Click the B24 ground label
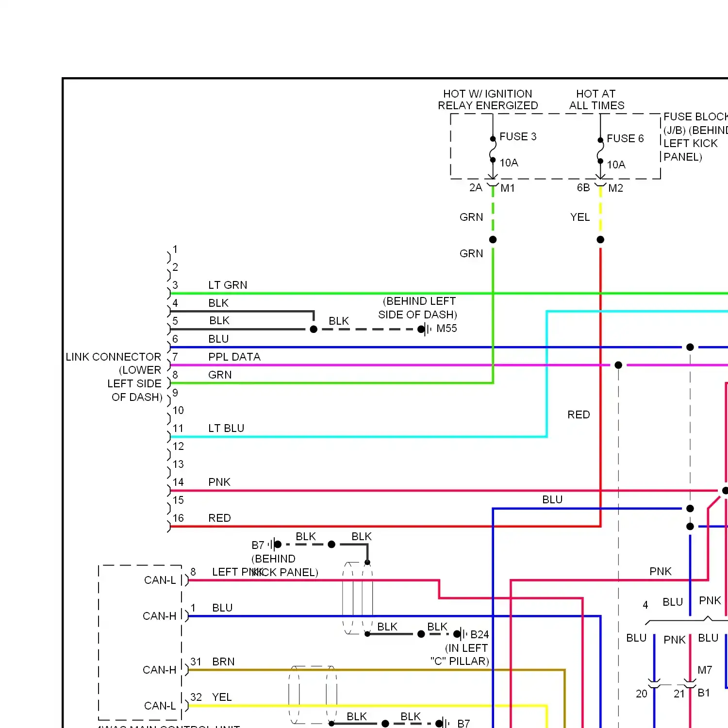Viewport: 728px width, 728px height. (x=480, y=634)
